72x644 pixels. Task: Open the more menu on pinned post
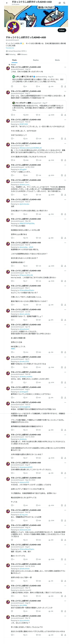[65, 67]
